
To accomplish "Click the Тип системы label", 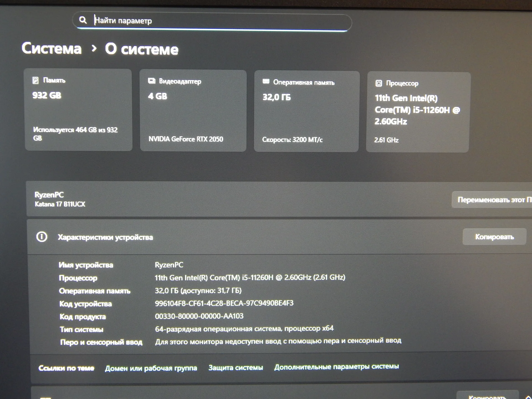I will [81, 329].
